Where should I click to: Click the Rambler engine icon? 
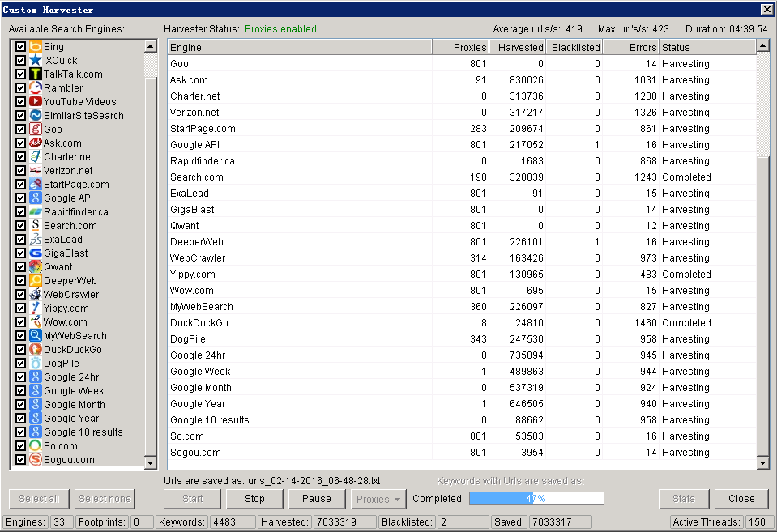35,87
